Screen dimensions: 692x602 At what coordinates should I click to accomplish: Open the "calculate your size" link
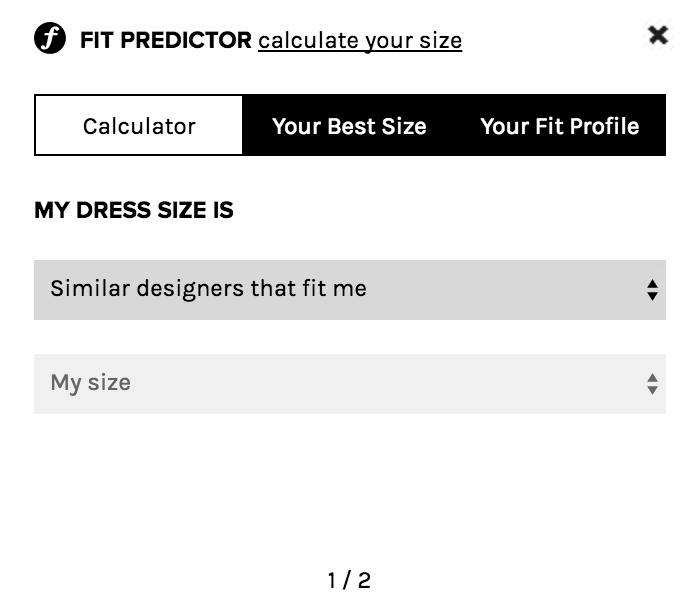click(x=360, y=41)
